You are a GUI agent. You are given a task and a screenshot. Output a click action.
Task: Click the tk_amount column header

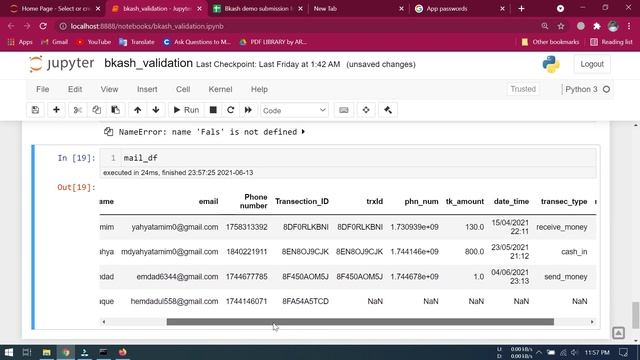[464, 201]
